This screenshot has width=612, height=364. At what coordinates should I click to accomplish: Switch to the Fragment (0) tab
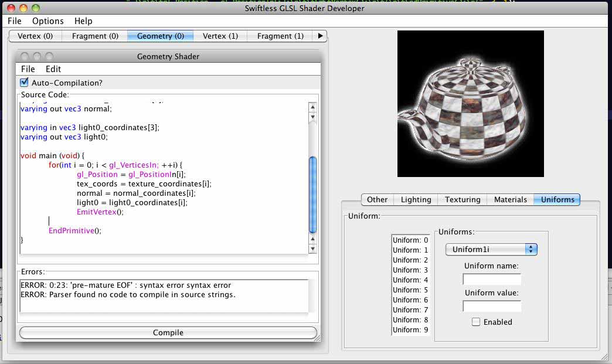tap(95, 36)
